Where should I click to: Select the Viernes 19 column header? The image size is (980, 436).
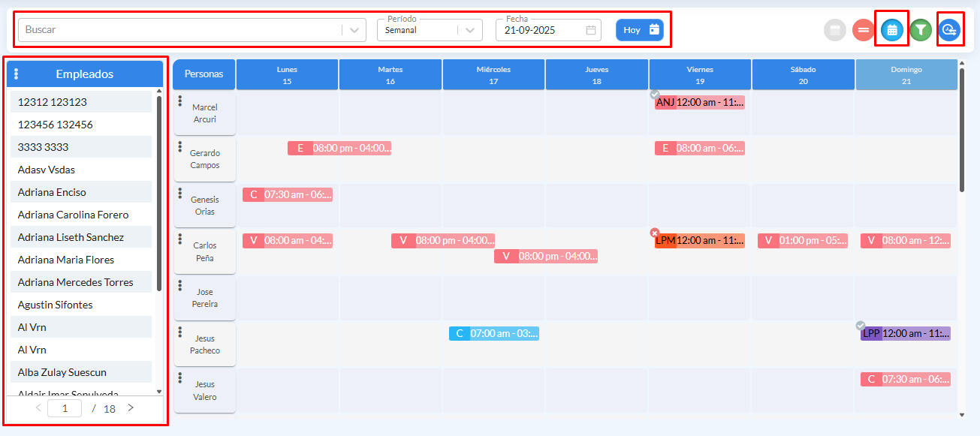click(700, 75)
